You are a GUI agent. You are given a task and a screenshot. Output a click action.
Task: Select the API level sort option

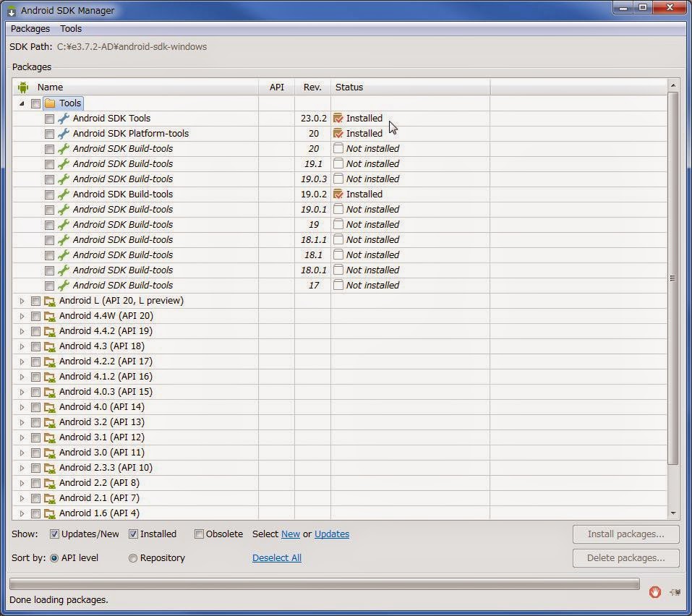tap(54, 558)
